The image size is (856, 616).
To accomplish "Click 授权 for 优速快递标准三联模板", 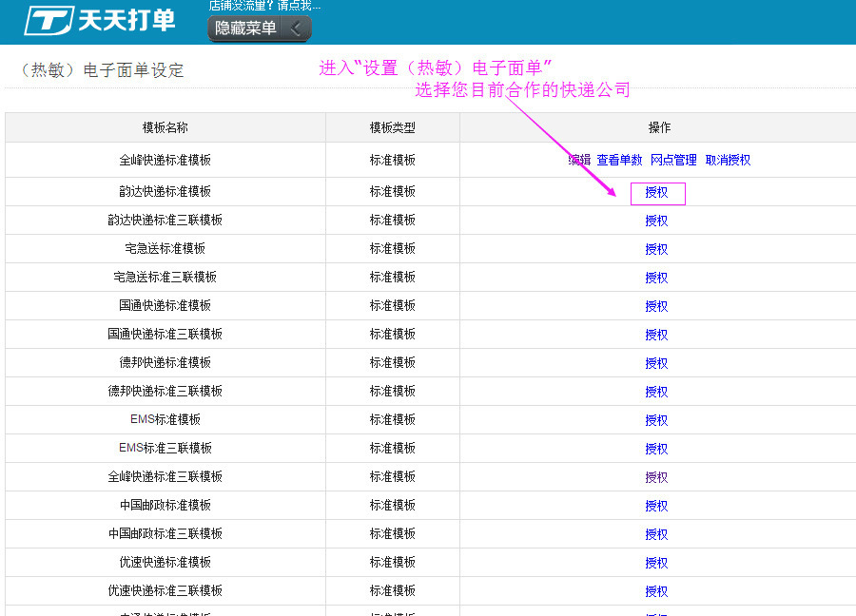I will 656,591.
